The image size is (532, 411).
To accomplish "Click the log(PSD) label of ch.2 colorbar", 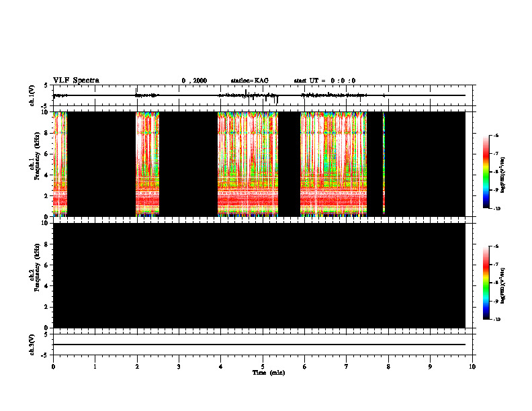I will [503, 285].
